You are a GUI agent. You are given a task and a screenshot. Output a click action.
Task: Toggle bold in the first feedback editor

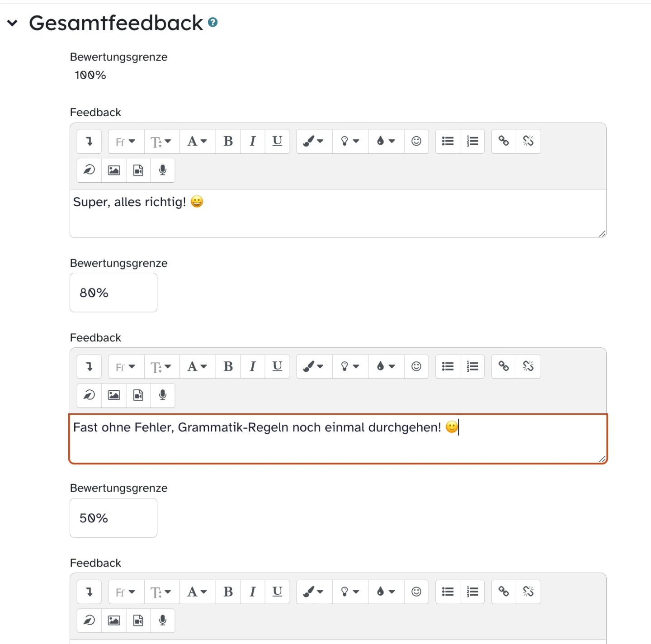coord(228,142)
